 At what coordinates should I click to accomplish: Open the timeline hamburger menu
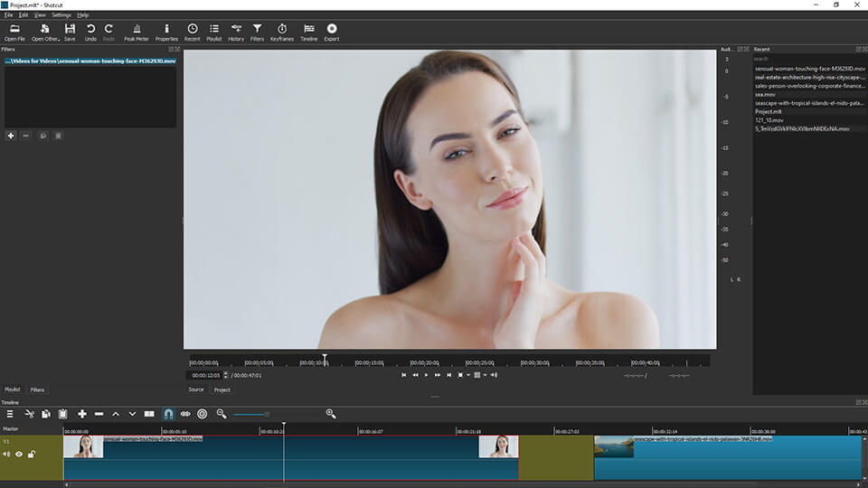(x=10, y=414)
